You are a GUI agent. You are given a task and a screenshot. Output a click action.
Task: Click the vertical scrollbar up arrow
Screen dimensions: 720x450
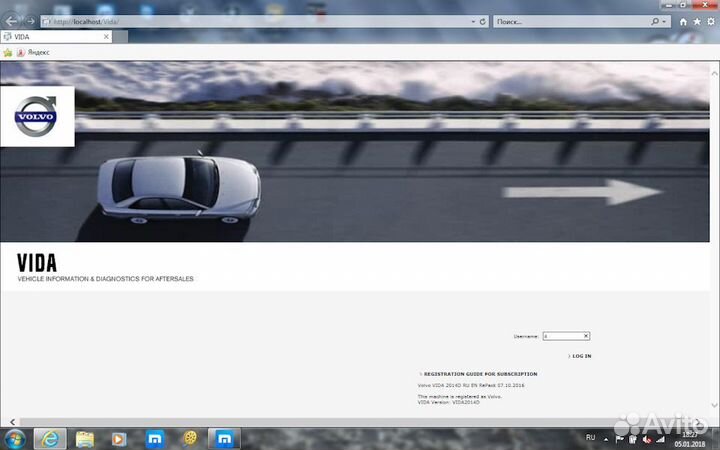point(714,73)
